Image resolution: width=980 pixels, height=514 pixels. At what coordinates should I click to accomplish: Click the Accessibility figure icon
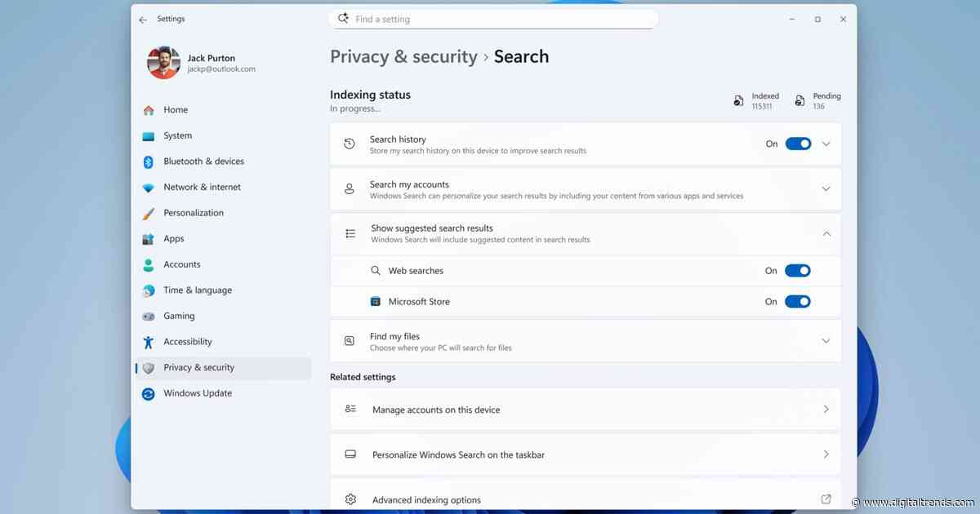pyautogui.click(x=148, y=342)
